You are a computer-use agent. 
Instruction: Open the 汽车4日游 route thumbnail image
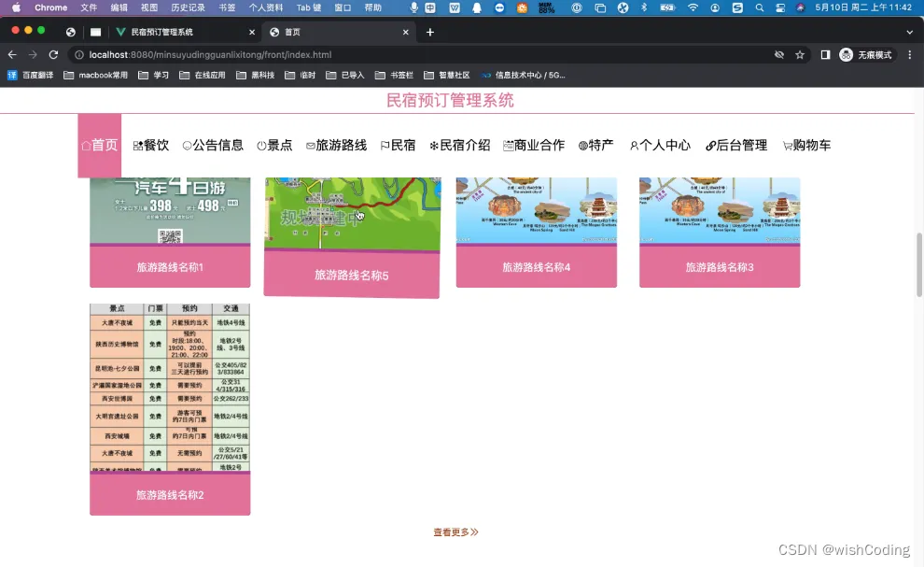pyautogui.click(x=170, y=210)
